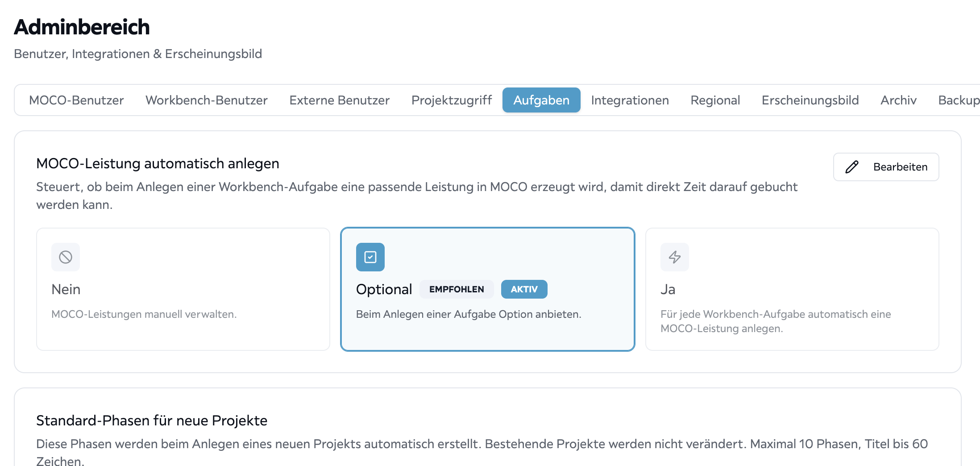Click the Bearbeiten button
This screenshot has height=466, width=980.
pyautogui.click(x=886, y=167)
